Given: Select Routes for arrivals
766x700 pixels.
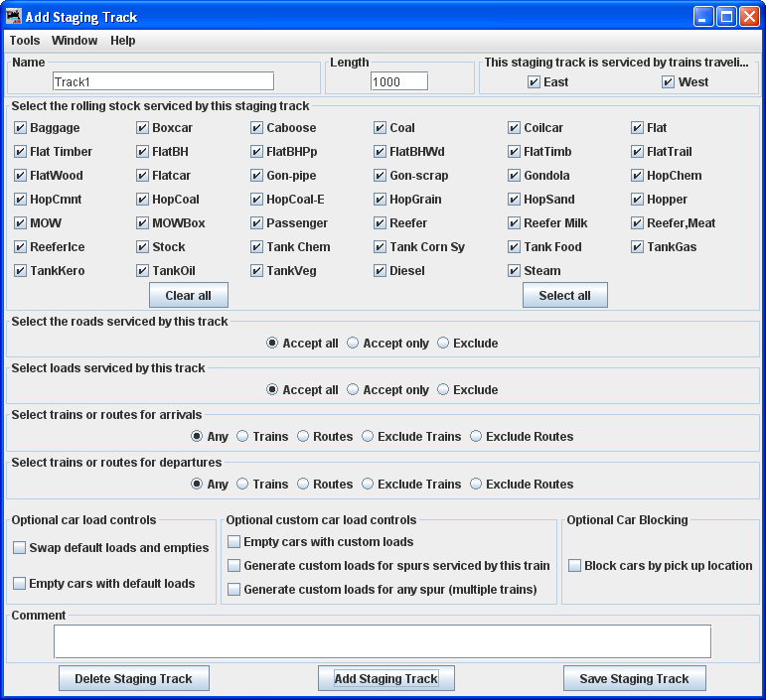Looking at the screenshot, I should [x=303, y=437].
